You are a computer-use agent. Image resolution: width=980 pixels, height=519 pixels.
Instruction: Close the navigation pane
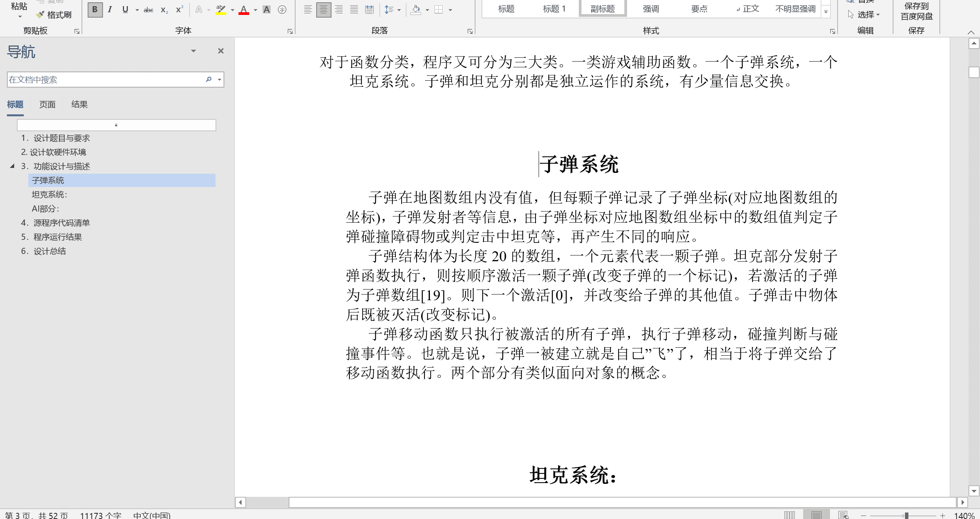click(220, 51)
